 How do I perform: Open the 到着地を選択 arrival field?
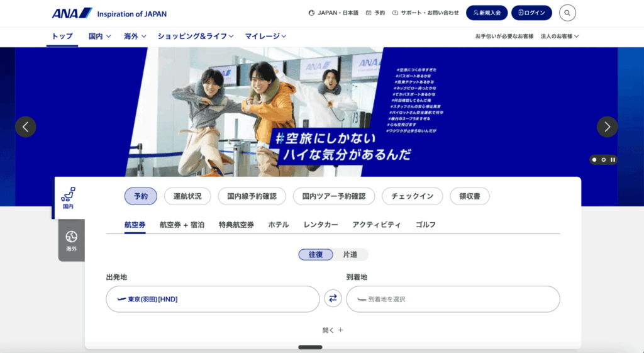click(453, 299)
